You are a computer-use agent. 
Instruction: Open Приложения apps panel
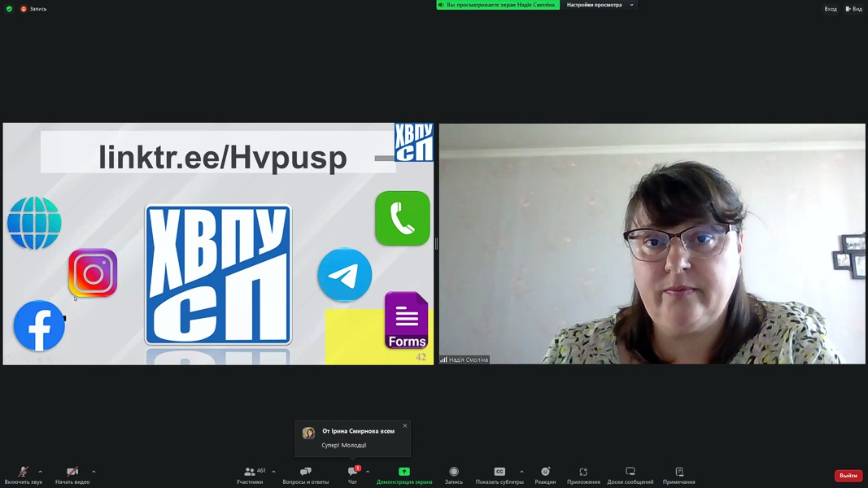pyautogui.click(x=583, y=475)
